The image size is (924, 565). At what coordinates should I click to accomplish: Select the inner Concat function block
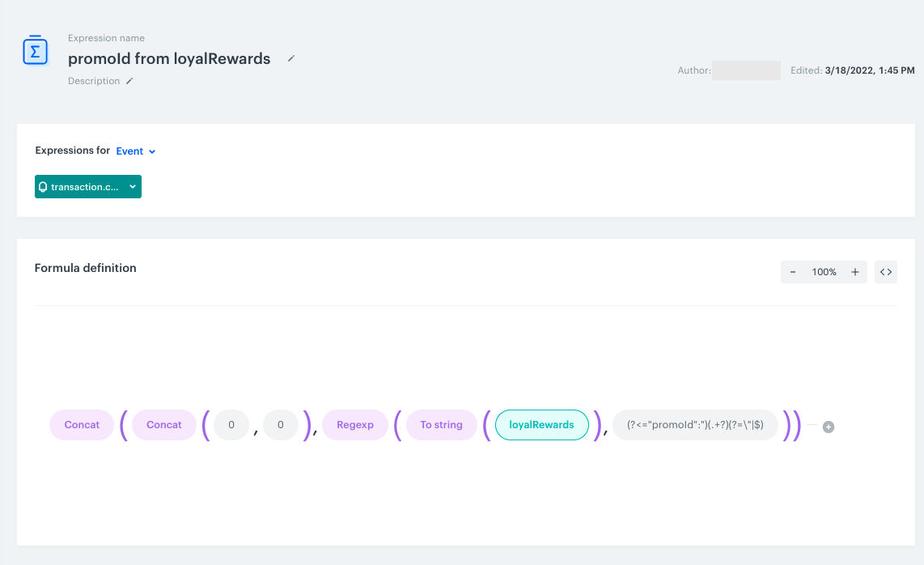pyautogui.click(x=163, y=424)
